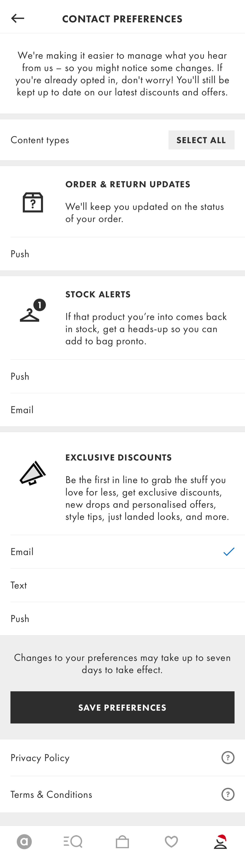
Task: Enable Email alerts for Stock Alerts
Action: pos(122,409)
